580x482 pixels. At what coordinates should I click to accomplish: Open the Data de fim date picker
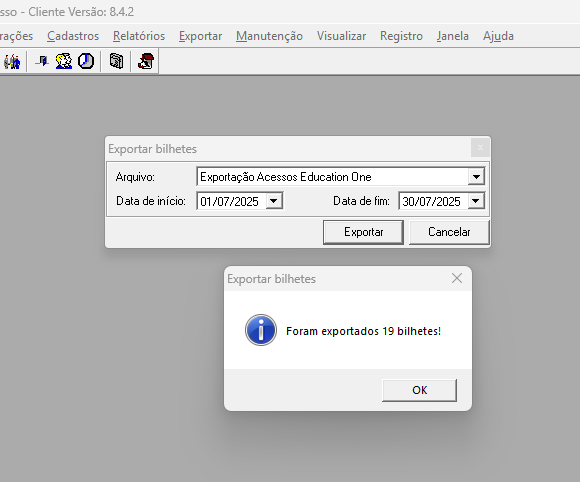[476, 201]
